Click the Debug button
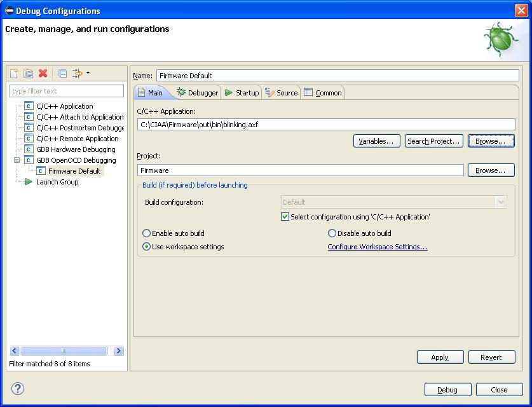The height and width of the screenshot is (407, 532). pos(448,389)
